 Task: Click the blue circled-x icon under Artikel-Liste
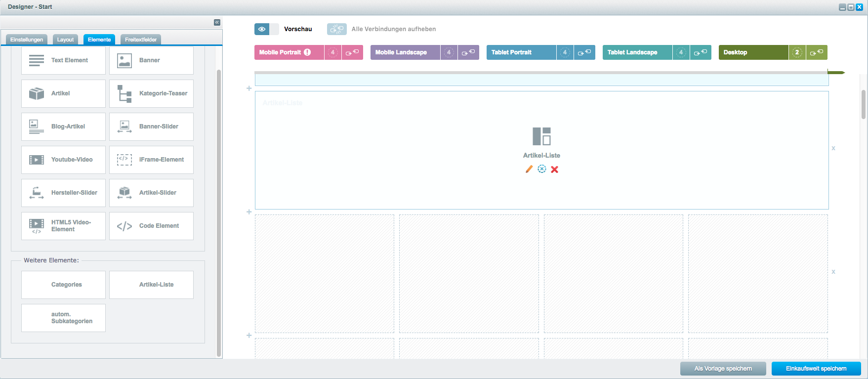coord(542,169)
